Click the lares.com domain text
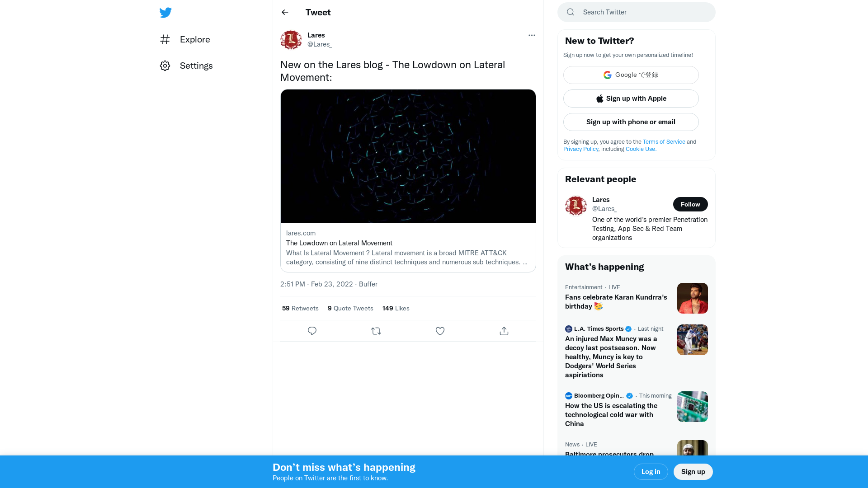868x488 pixels. point(301,233)
